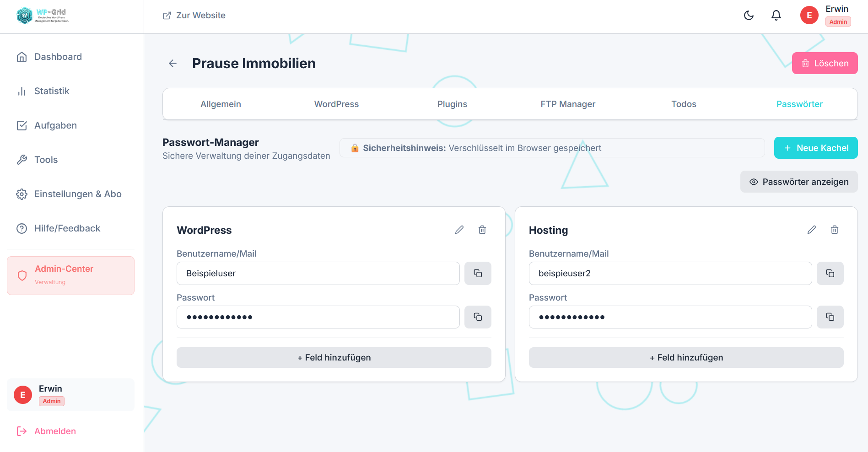Image resolution: width=868 pixels, height=452 pixels.
Task: Open the Allgemein tab
Action: (x=221, y=104)
